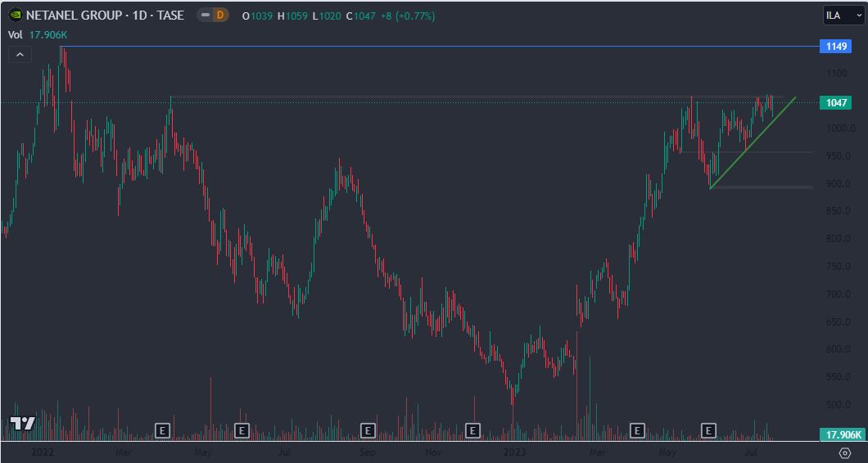Click the green 1047 last price label
The height and width of the screenshot is (463, 868).
[835, 102]
